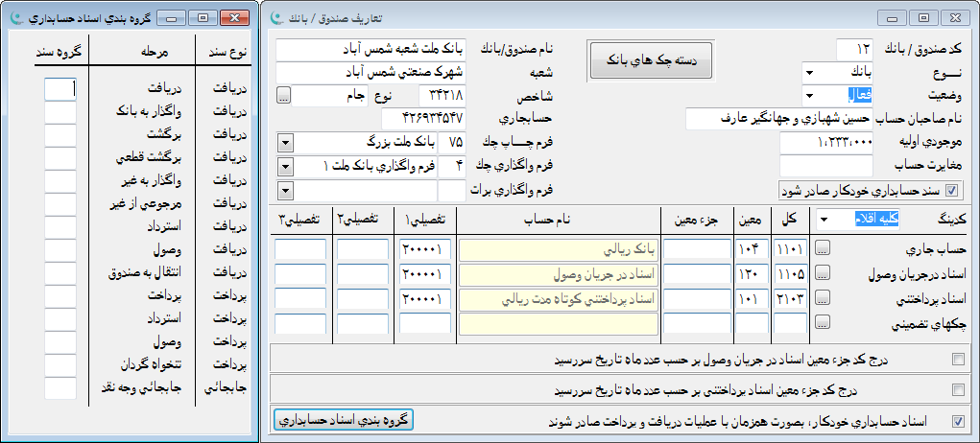
Task: Click app icon in تعاريف صندوق / بانک title bar
Action: point(277,18)
